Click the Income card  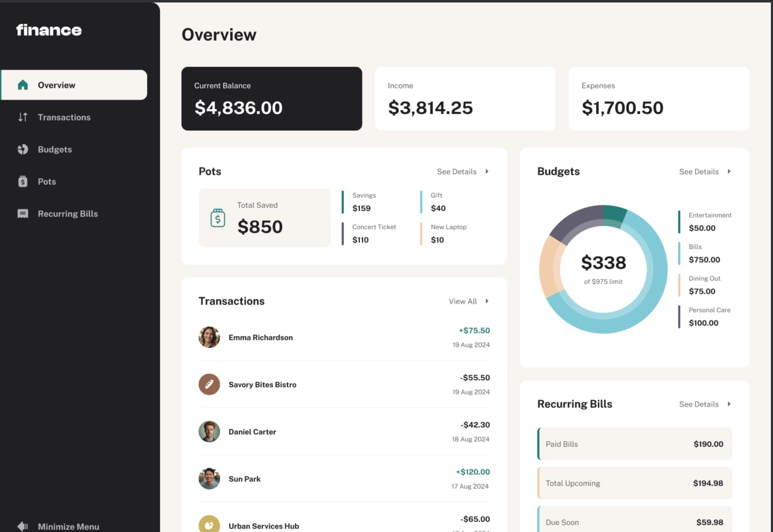tap(465, 99)
